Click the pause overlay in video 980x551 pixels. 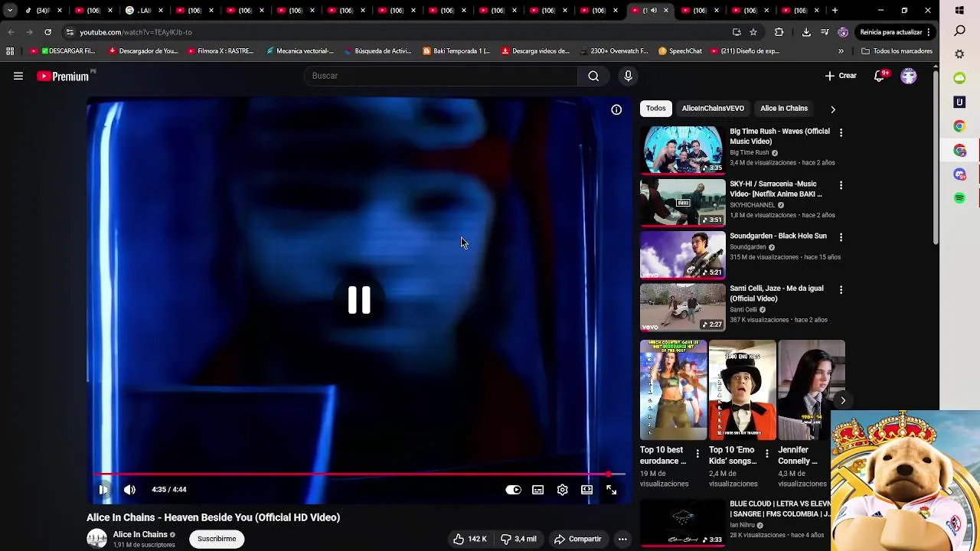coord(359,300)
